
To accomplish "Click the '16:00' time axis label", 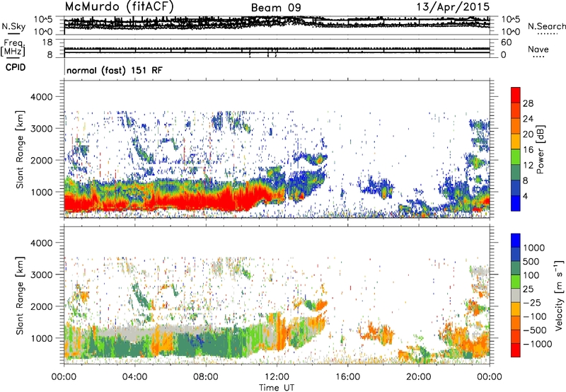I will tap(347, 377).
